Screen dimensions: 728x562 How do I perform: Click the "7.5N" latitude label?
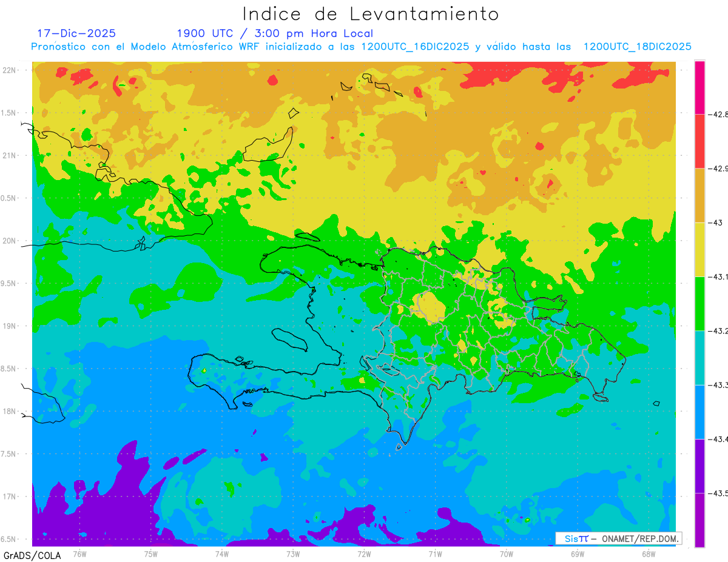point(8,454)
